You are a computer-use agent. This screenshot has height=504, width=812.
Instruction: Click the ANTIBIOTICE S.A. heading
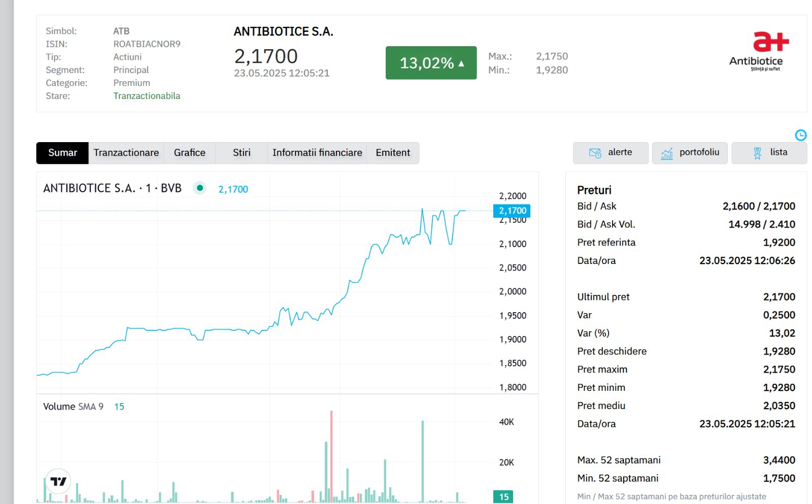[283, 31]
